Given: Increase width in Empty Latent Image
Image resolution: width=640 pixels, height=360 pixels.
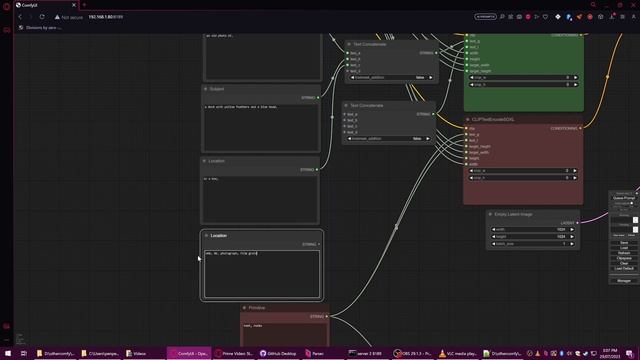Looking at the screenshot, I should 572,229.
